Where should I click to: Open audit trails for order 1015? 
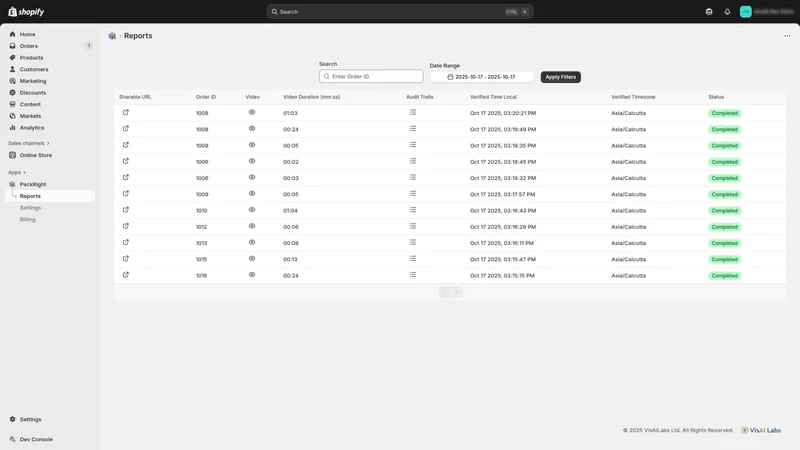[x=413, y=259]
